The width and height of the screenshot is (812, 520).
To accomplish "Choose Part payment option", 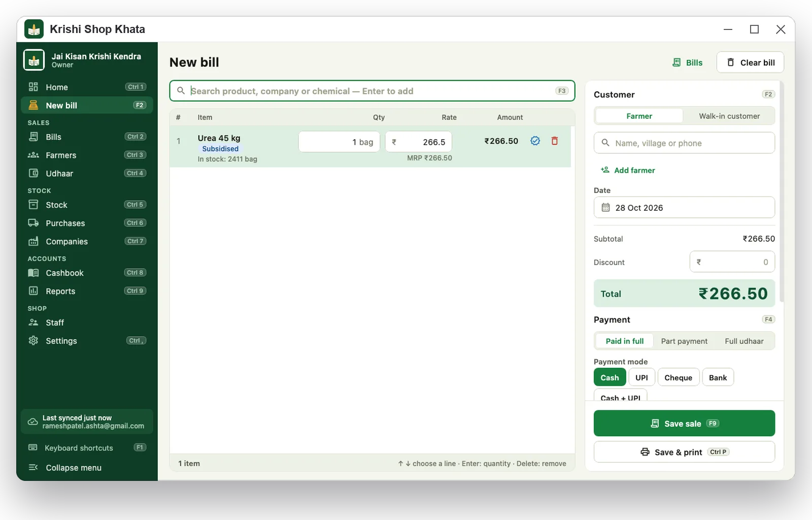I will point(684,341).
